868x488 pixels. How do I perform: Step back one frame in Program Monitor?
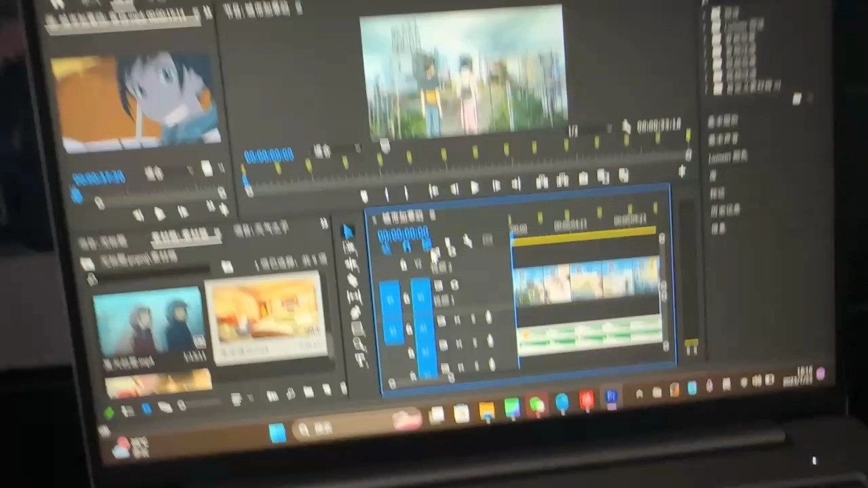coord(454,190)
